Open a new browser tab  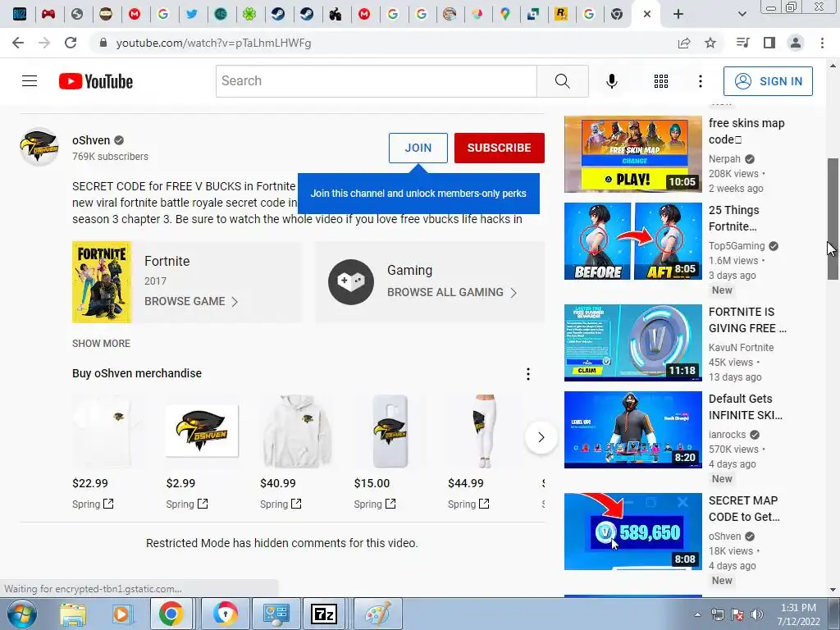click(678, 14)
